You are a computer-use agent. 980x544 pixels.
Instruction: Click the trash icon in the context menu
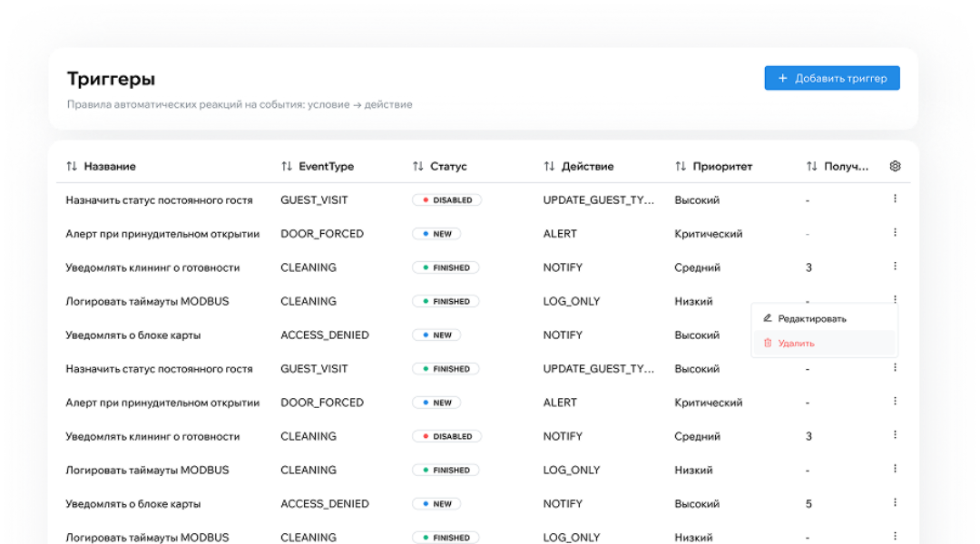click(x=768, y=344)
